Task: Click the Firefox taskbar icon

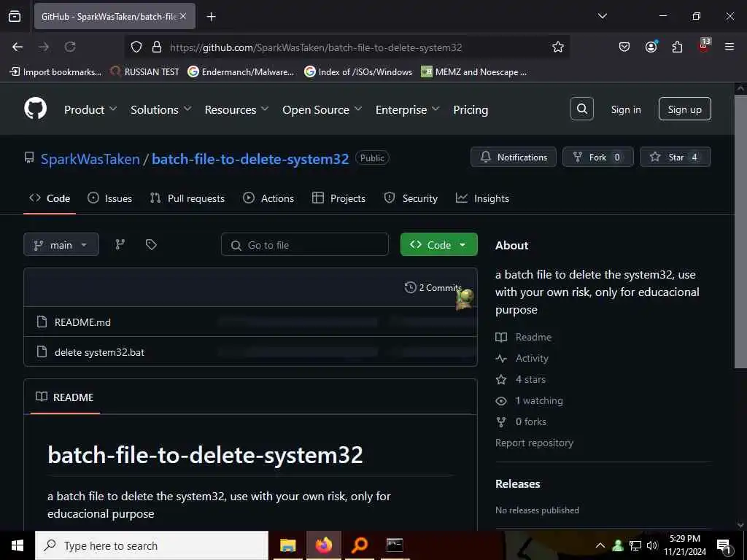Action: click(323, 545)
